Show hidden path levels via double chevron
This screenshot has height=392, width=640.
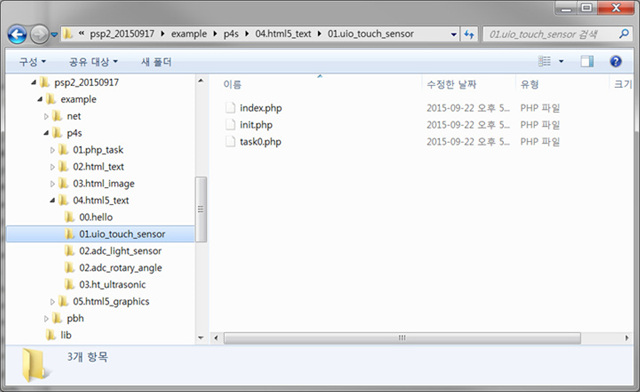tap(82, 33)
